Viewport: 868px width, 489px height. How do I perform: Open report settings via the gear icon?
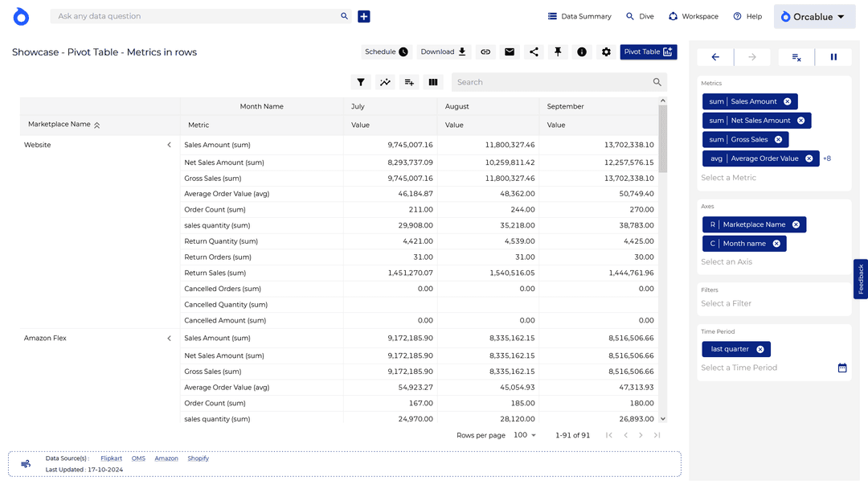click(x=604, y=51)
